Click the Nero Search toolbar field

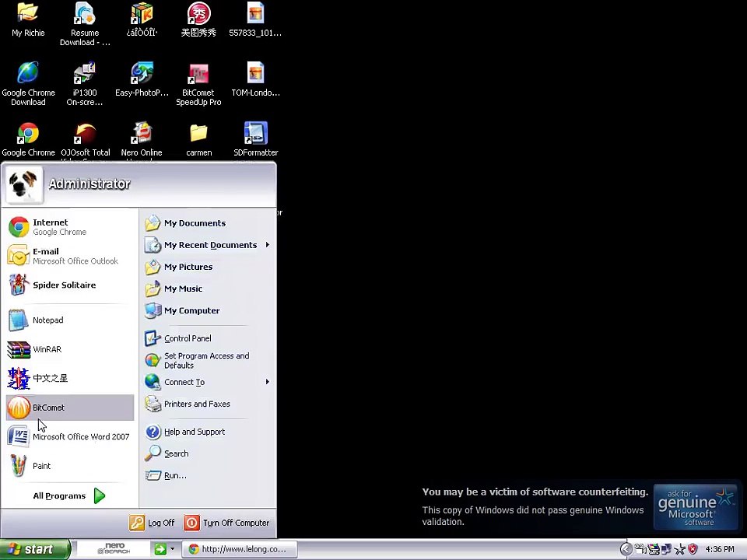tap(114, 549)
